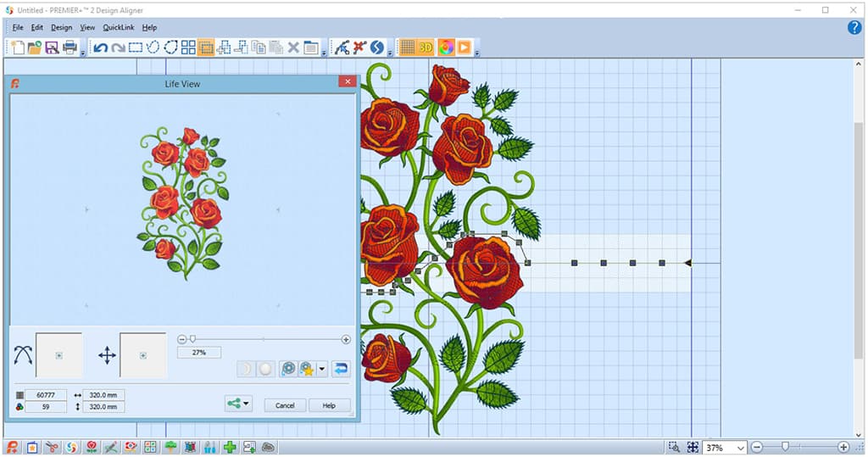Toggle the 3D view button

427,47
